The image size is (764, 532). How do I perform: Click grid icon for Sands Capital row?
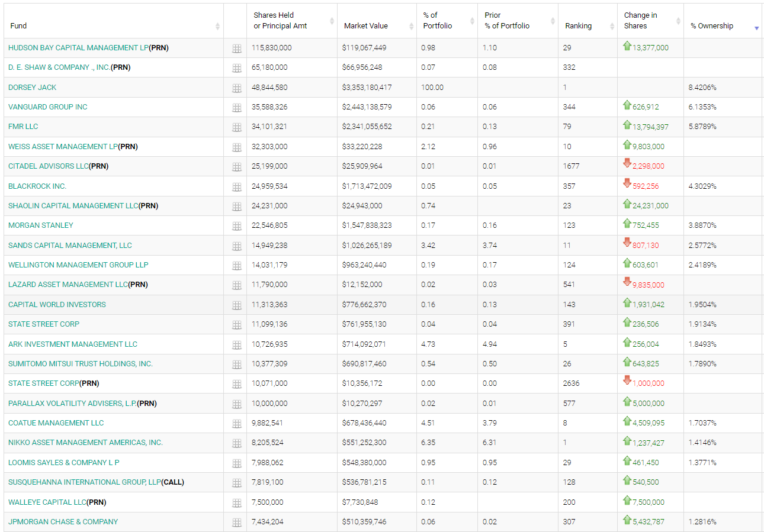(x=237, y=246)
